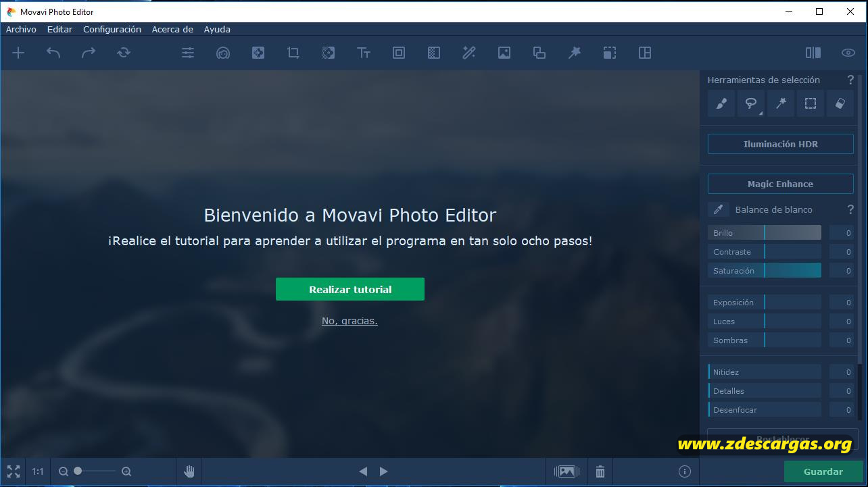This screenshot has height=487, width=868.
Task: Click on the Brillo slider
Action: 765,233
